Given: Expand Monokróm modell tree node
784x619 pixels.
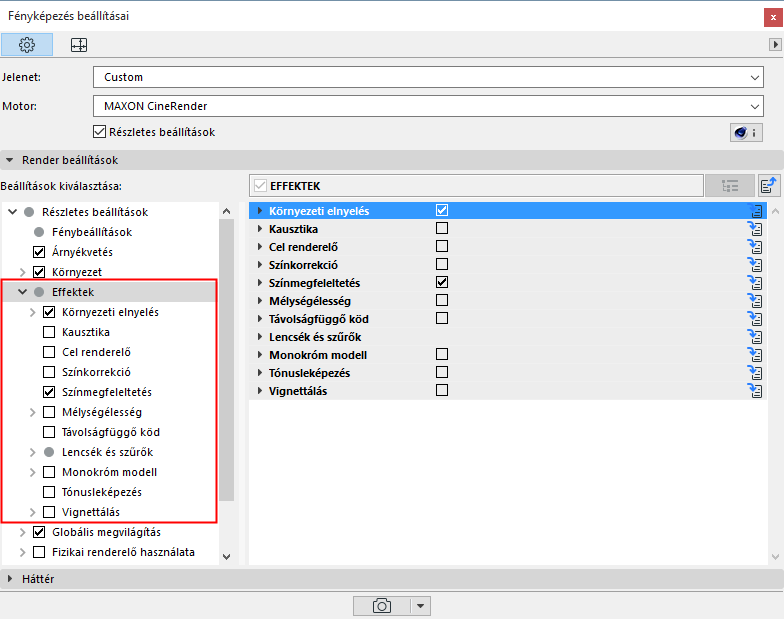Looking at the screenshot, I should tap(32, 472).
